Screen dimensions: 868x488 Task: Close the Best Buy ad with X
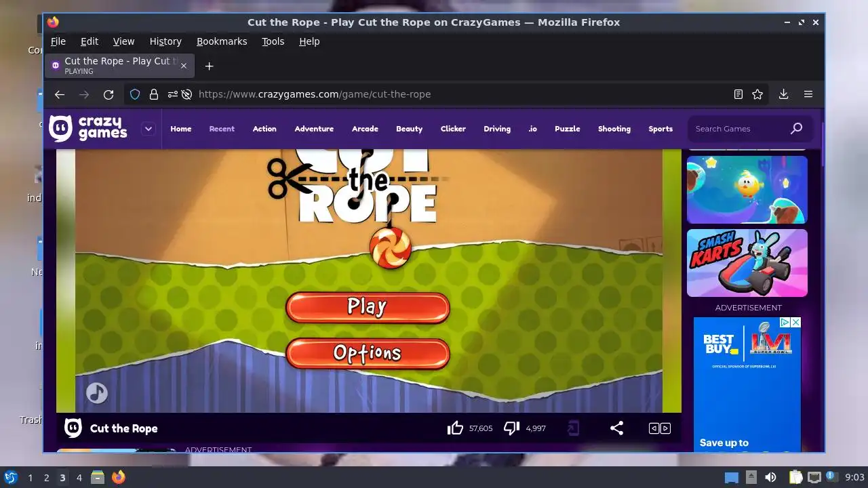coord(796,323)
